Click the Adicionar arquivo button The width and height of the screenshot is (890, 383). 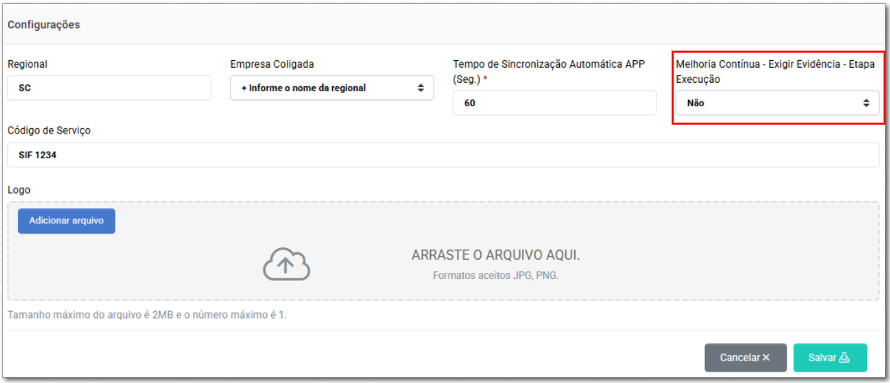pyautogui.click(x=66, y=221)
